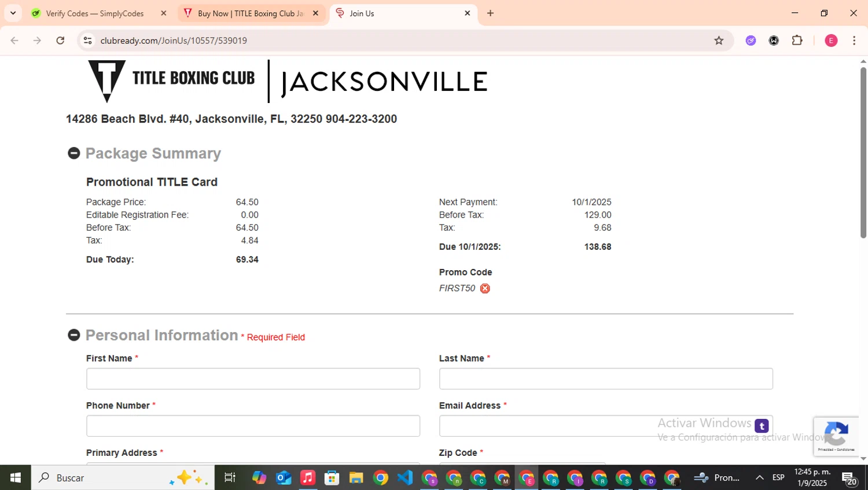Viewport: 868px width, 490px height.
Task: Switch to Chrome profile E taskbar window
Action: [527, 478]
